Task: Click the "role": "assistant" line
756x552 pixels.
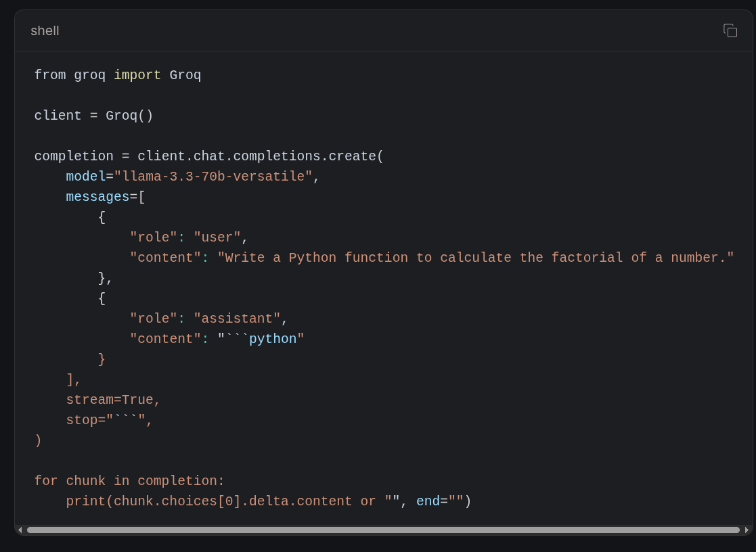Action: point(208,319)
